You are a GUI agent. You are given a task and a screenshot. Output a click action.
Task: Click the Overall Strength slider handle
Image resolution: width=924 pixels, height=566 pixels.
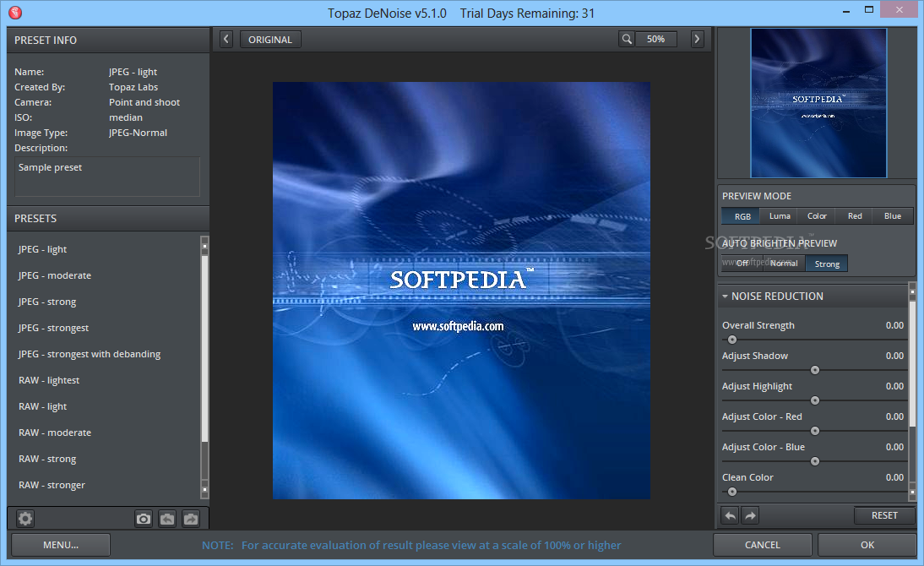pyautogui.click(x=732, y=340)
